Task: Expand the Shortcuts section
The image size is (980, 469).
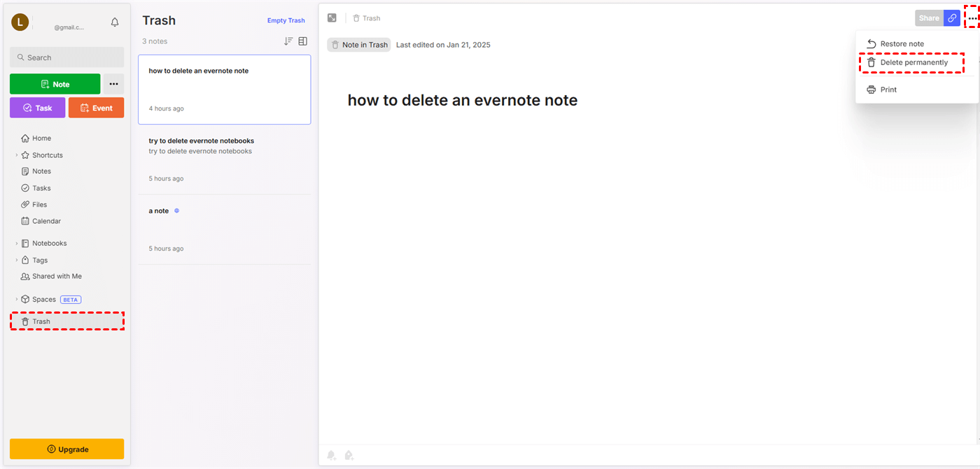Action: [x=16, y=155]
